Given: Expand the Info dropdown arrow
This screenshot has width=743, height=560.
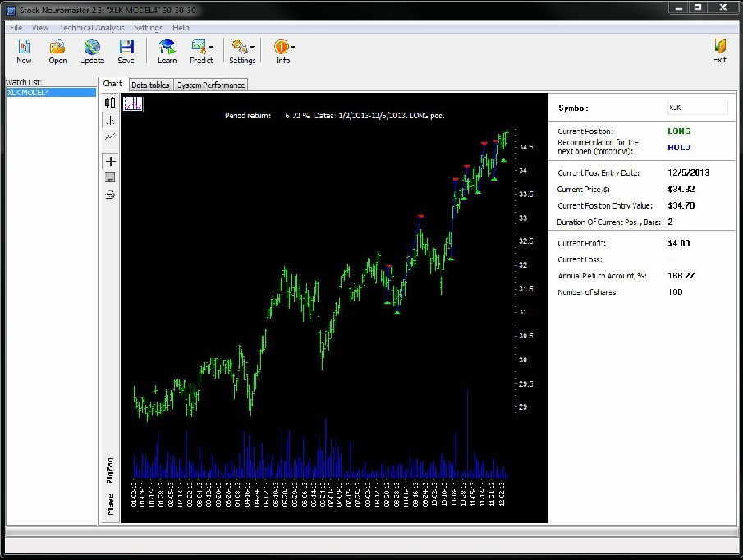Looking at the screenshot, I should coord(293,47).
